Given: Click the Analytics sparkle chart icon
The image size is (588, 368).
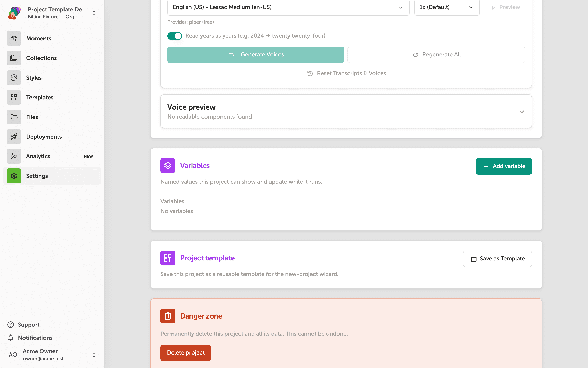Looking at the screenshot, I should pos(14,156).
